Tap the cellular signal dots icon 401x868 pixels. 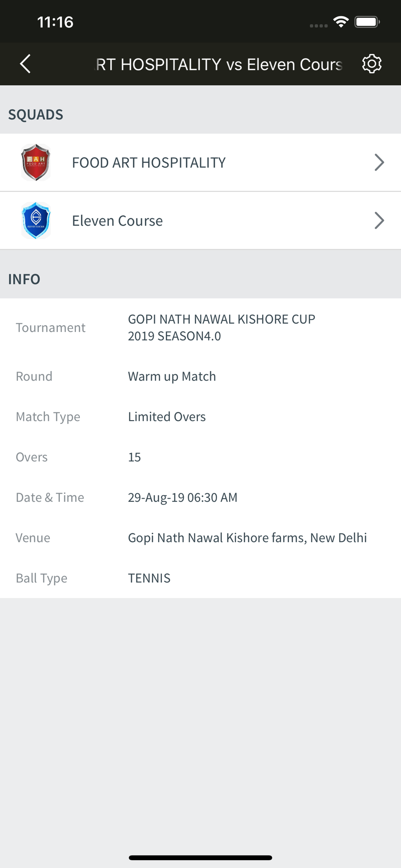pyautogui.click(x=319, y=26)
